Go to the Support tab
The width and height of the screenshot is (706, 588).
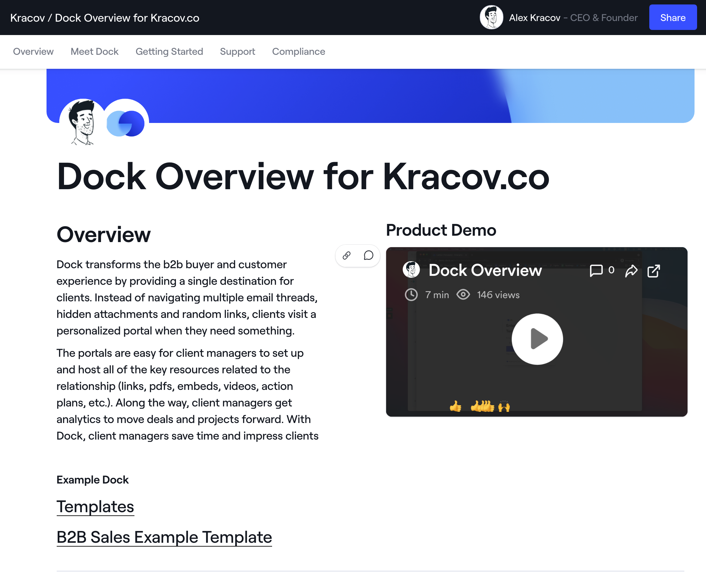coord(237,51)
